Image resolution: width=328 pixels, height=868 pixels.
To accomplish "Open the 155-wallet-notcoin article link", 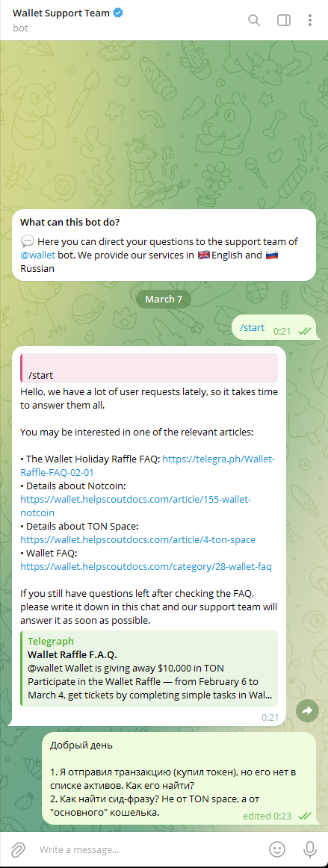I will [x=136, y=506].
